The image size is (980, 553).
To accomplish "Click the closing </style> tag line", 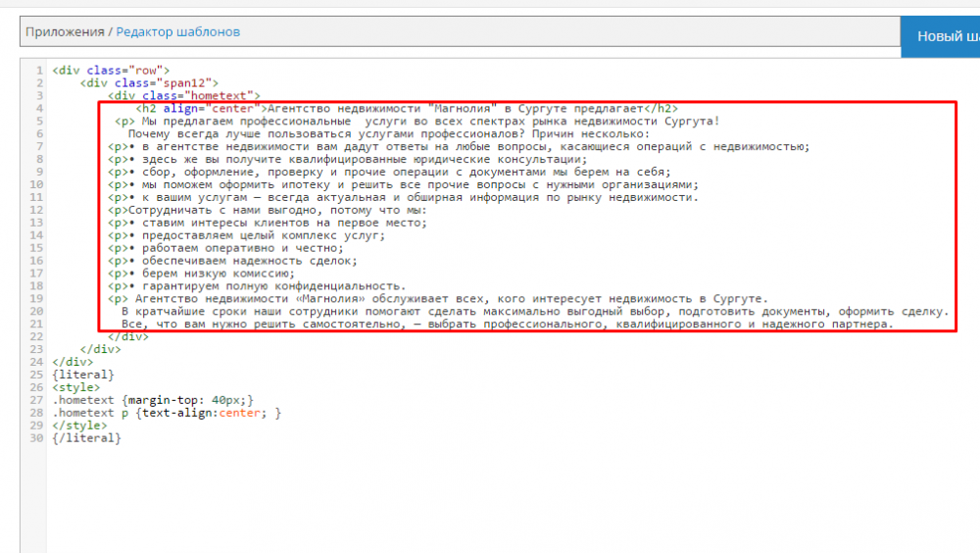I will pyautogui.click(x=78, y=426).
